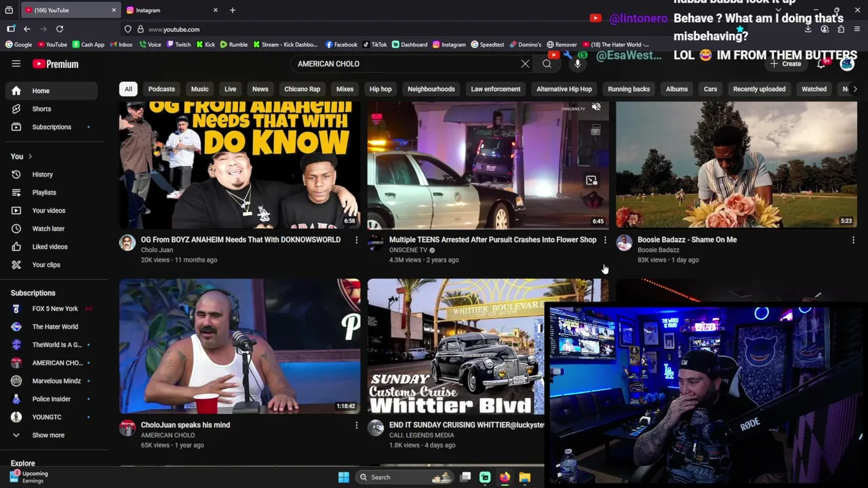The image size is (868, 488).
Task: Open the Cash App bookmark
Action: click(x=88, y=45)
